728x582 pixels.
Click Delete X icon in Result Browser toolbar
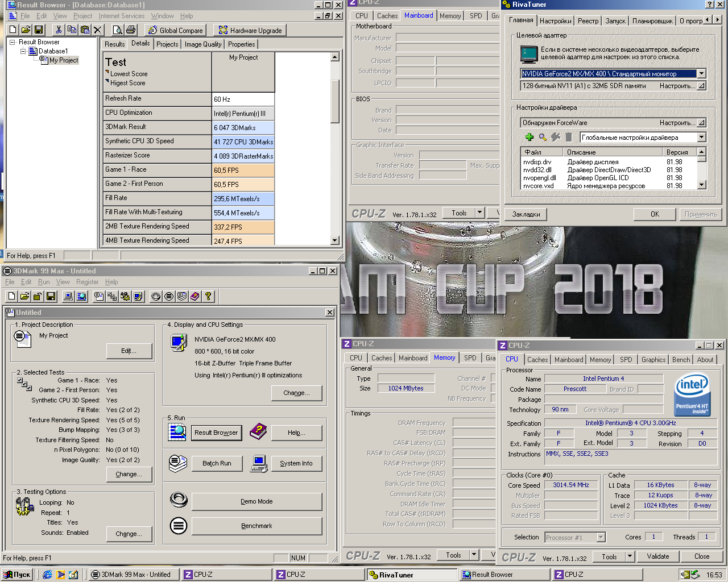(98, 30)
